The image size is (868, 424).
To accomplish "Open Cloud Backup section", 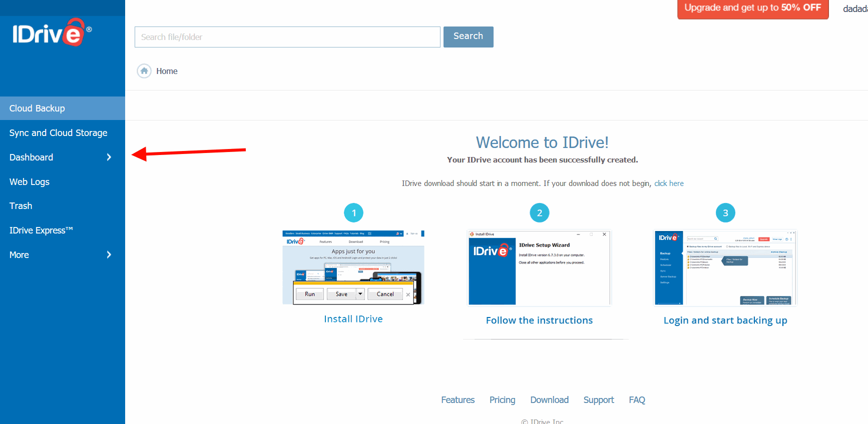I will (x=63, y=108).
